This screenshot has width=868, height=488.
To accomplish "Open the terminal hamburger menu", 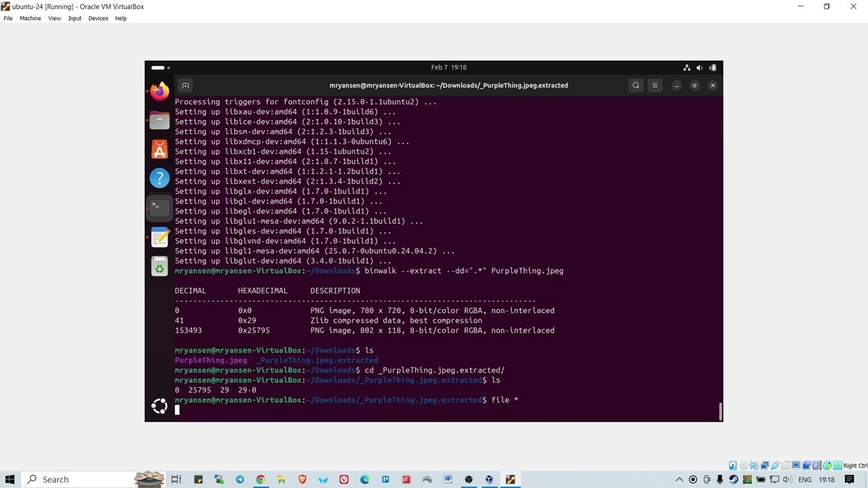I will [x=655, y=85].
